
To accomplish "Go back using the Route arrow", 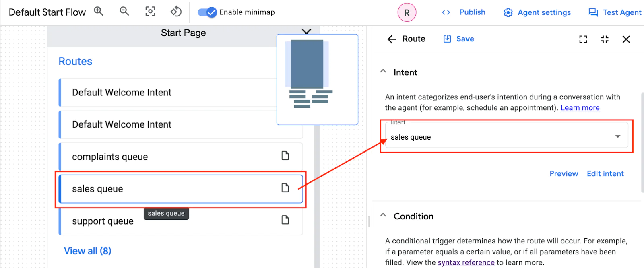I will pos(392,39).
